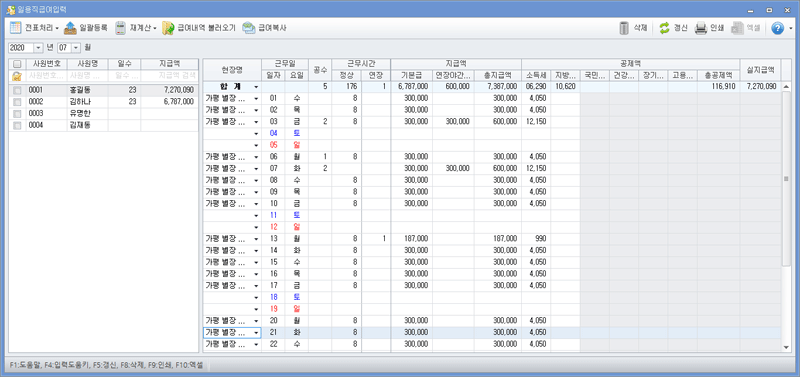Click the 인쇄 printer icon
Image resolution: width=800 pixels, height=377 pixels.
pyautogui.click(x=702, y=28)
